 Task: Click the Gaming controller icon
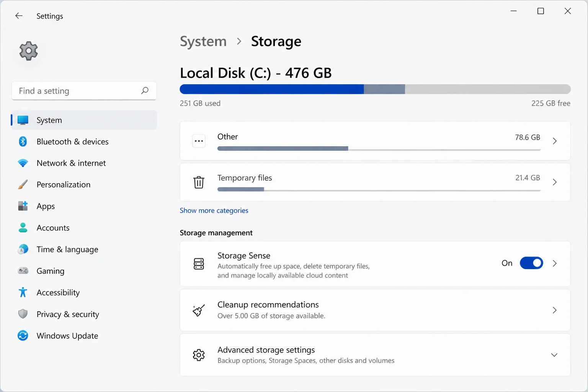click(23, 271)
